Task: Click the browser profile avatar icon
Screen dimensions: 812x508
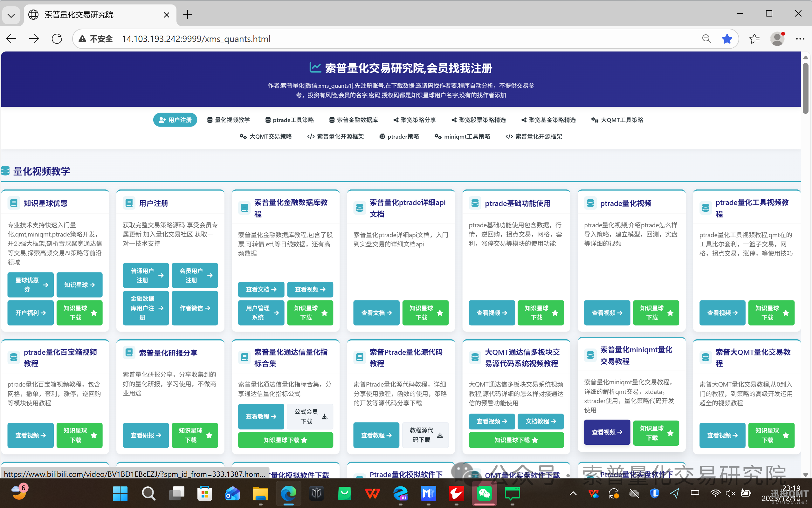Action: [x=777, y=39]
